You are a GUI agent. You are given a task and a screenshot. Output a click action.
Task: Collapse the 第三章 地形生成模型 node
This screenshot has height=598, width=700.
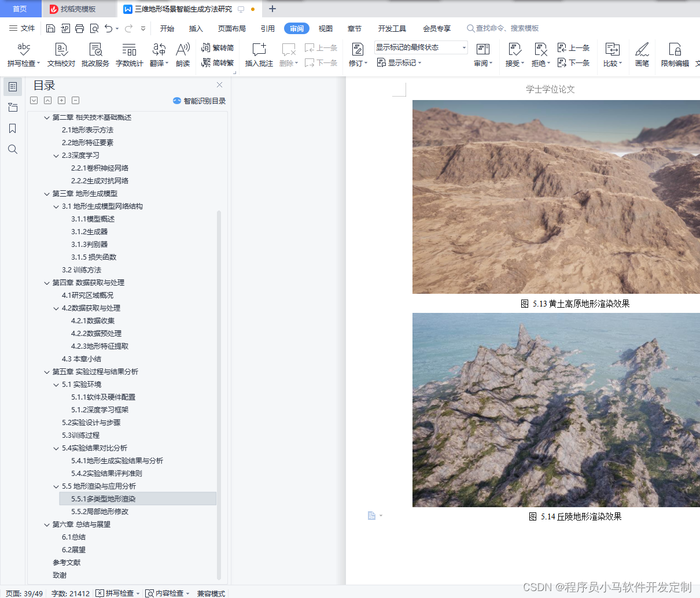pos(47,194)
